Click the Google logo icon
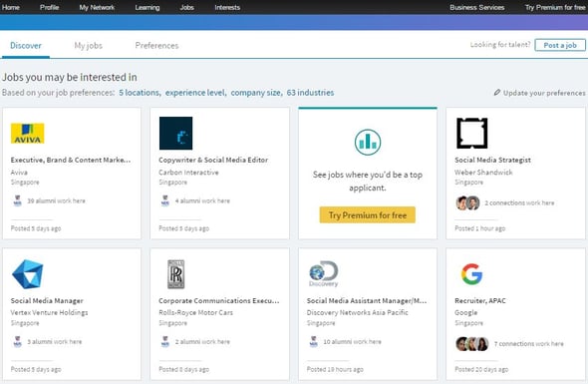Image resolution: width=588 pixels, height=384 pixels. point(471,274)
